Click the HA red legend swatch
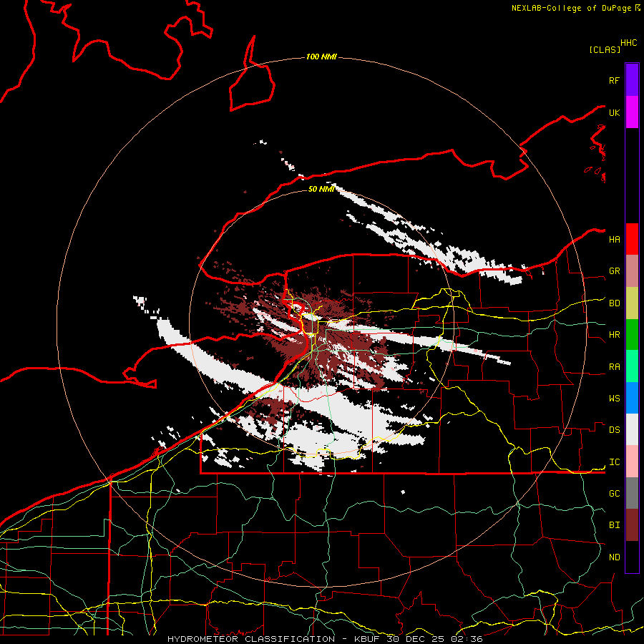Image resolution: width=644 pixels, height=644 pixels. (x=632, y=239)
